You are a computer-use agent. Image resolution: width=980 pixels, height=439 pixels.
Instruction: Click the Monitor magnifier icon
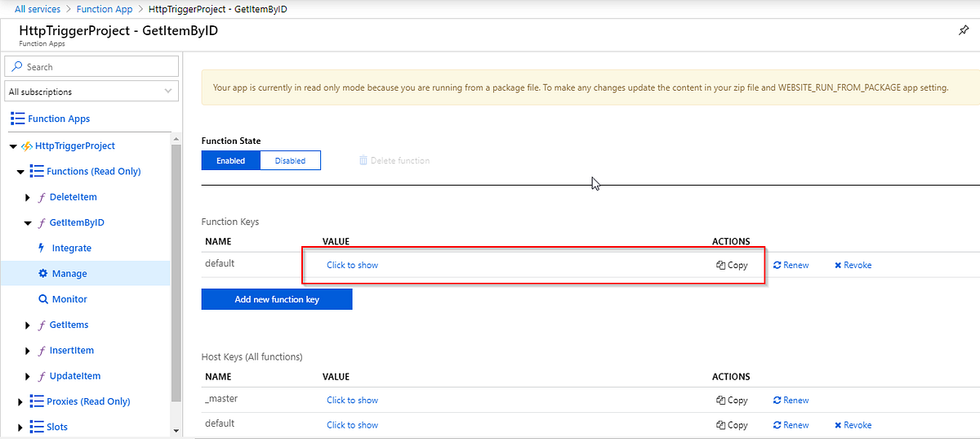pos(43,299)
